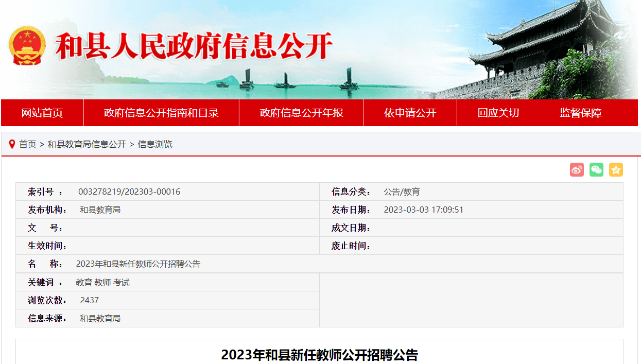Viewport: 641px width, 364px height.
Task: Click the 和县人民政府信息公开 site title
Action: coord(194,47)
